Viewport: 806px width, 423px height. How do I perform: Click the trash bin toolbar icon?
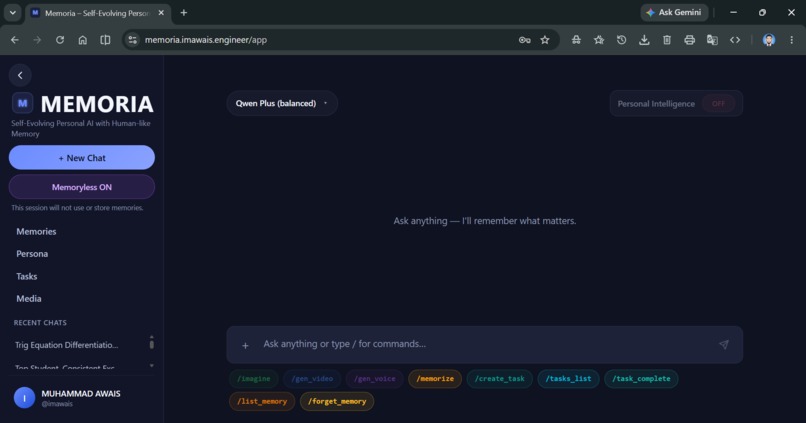point(667,40)
